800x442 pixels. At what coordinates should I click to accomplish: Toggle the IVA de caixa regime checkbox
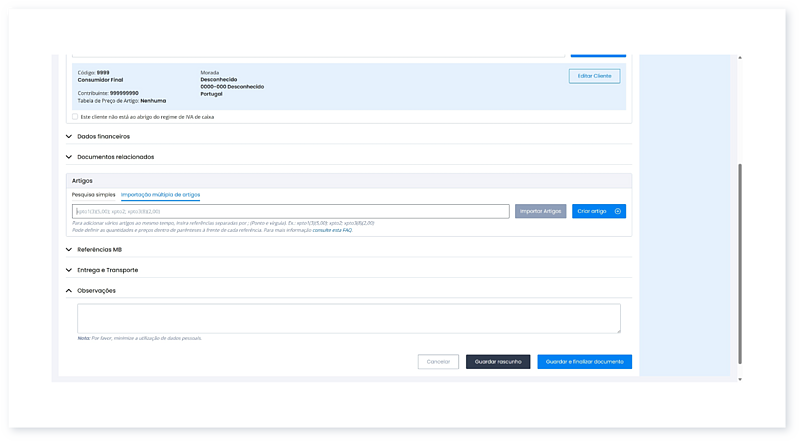click(75, 116)
